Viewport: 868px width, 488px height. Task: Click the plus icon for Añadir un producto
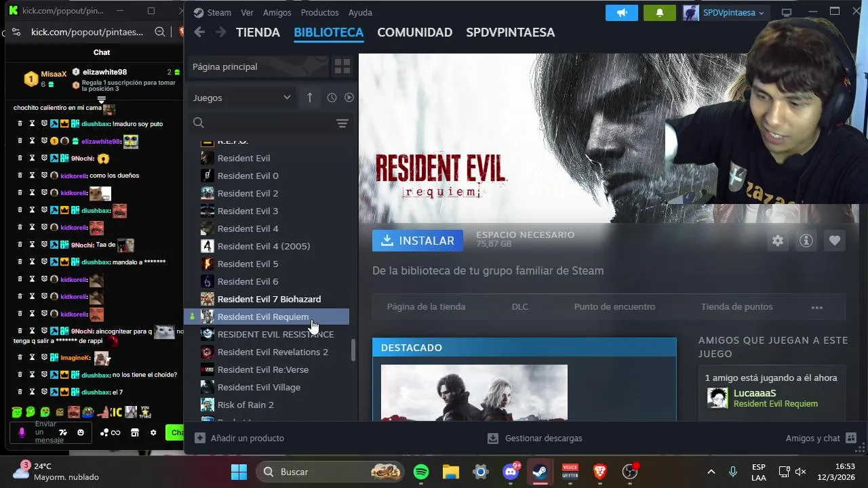coord(199,439)
